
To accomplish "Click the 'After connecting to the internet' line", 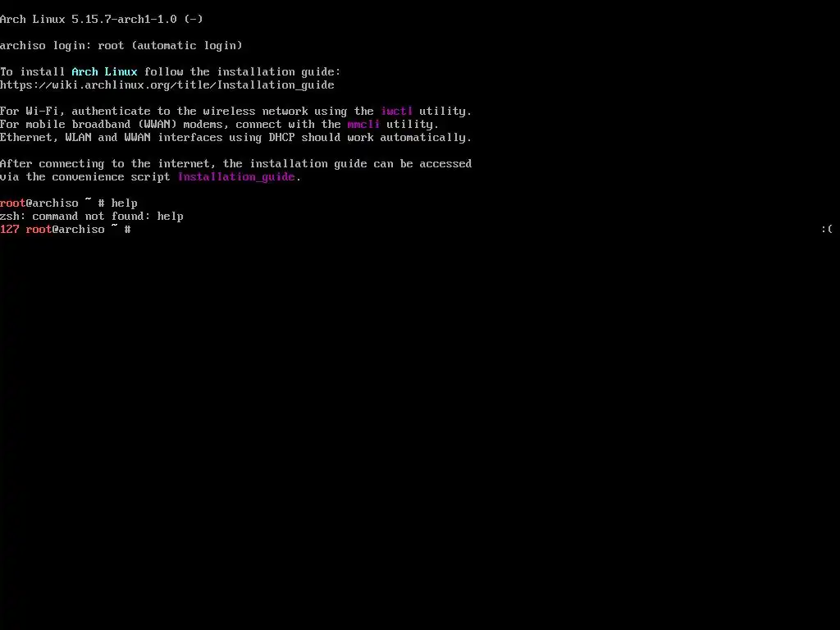I will [235, 164].
